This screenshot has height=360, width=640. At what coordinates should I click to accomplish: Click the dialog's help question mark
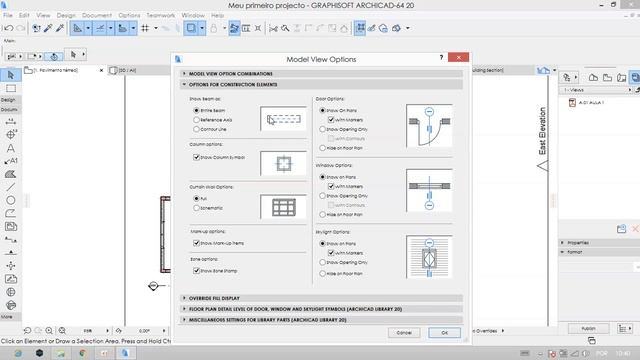[441, 58]
